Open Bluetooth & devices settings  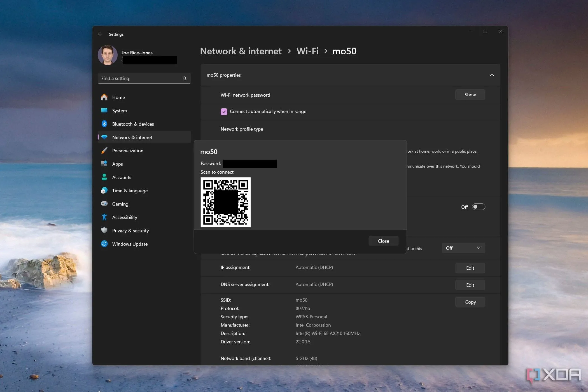point(104,124)
